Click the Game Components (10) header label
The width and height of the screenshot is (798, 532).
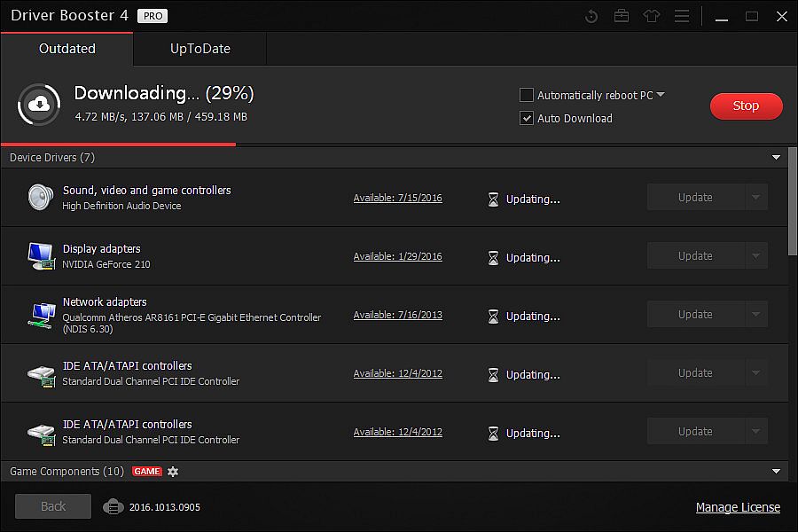66,472
